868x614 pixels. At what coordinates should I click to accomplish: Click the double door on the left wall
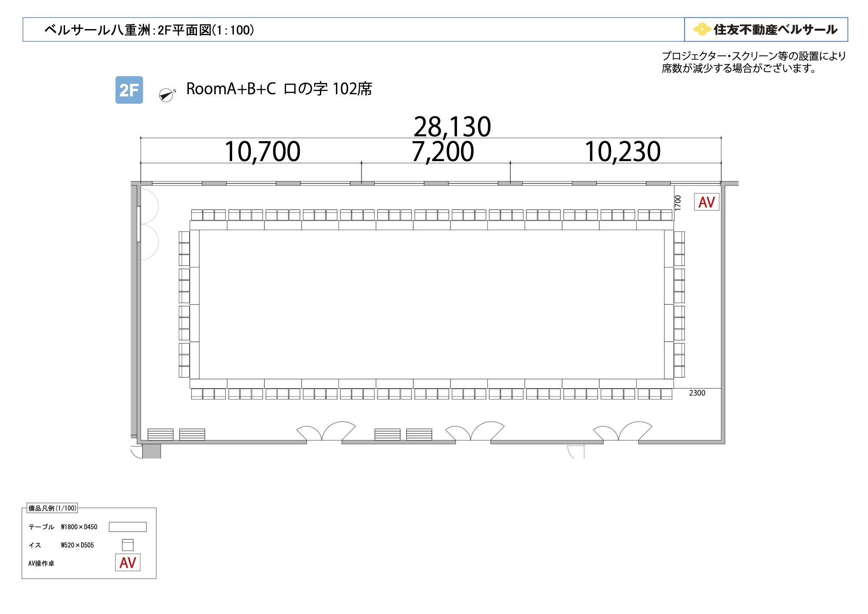pyautogui.click(x=148, y=224)
